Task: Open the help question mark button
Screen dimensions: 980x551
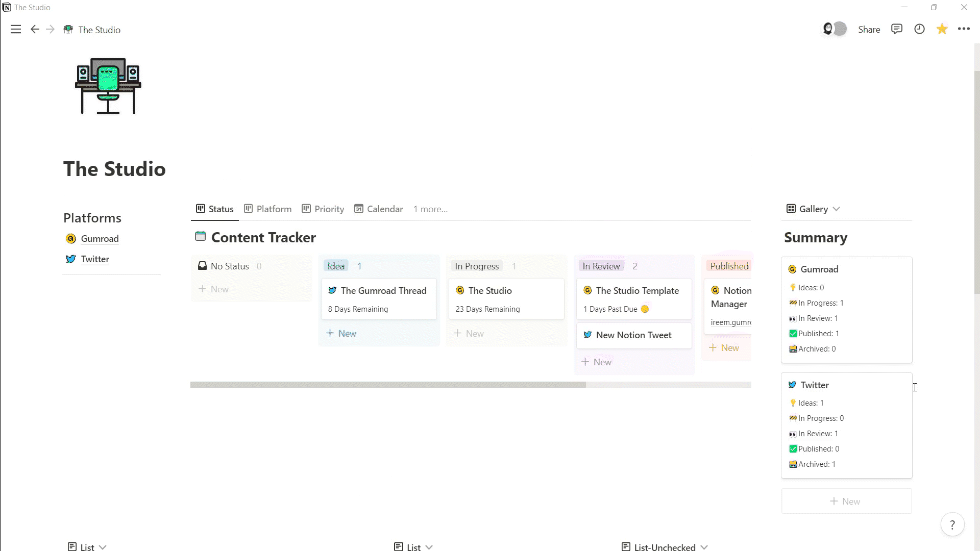Action: pyautogui.click(x=952, y=524)
